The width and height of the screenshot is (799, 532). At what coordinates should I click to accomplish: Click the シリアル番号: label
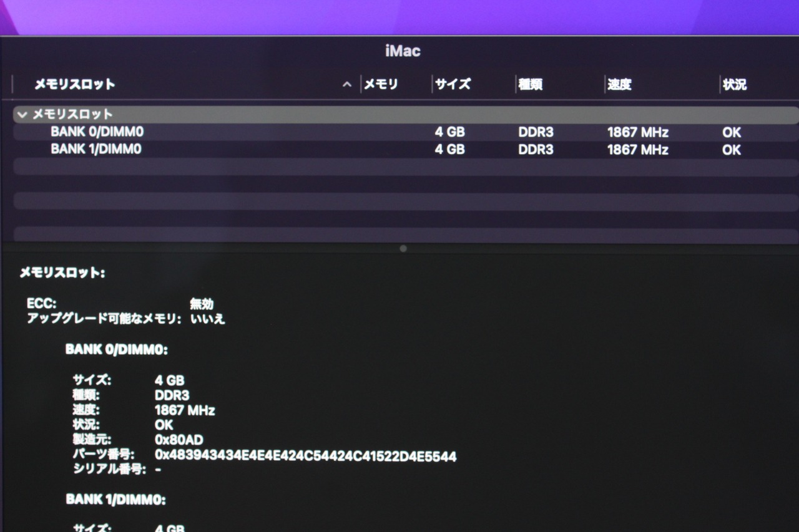pos(109,469)
